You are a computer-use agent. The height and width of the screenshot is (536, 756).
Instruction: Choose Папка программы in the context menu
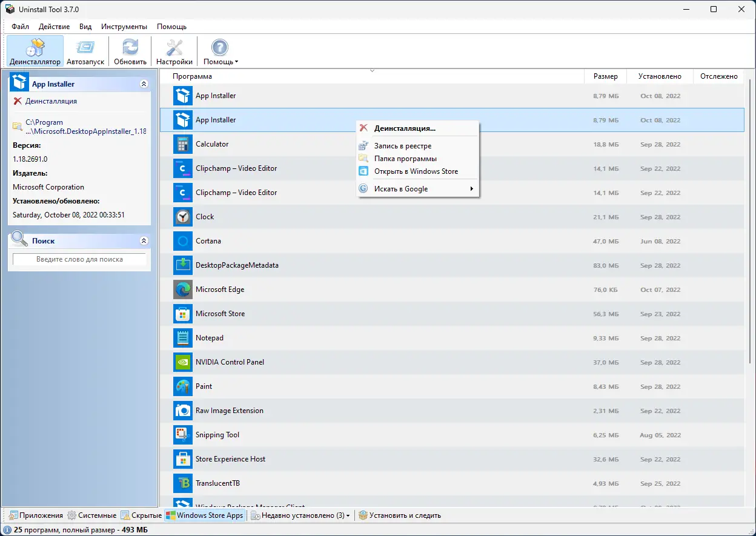click(x=418, y=159)
